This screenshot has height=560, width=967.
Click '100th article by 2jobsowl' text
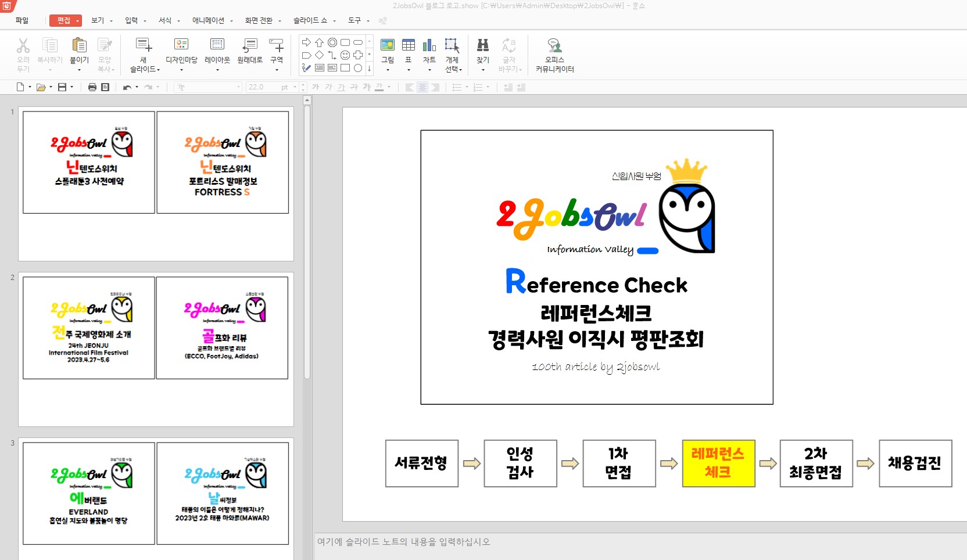tap(596, 367)
